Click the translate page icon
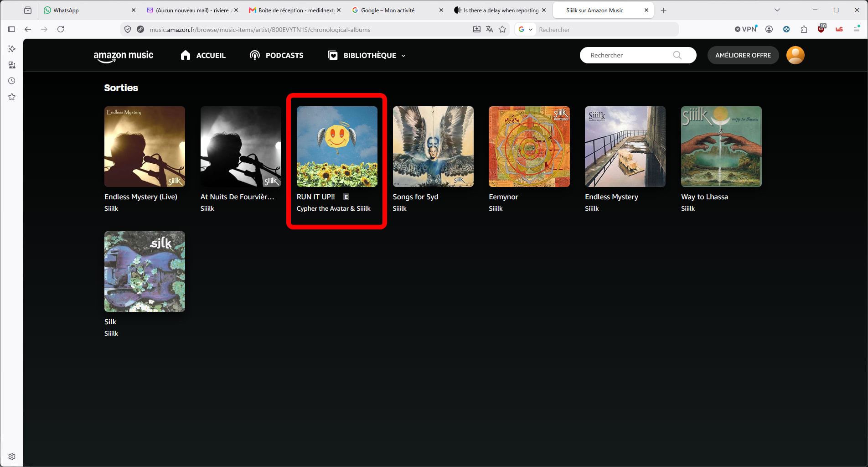868x467 pixels. pyautogui.click(x=490, y=29)
